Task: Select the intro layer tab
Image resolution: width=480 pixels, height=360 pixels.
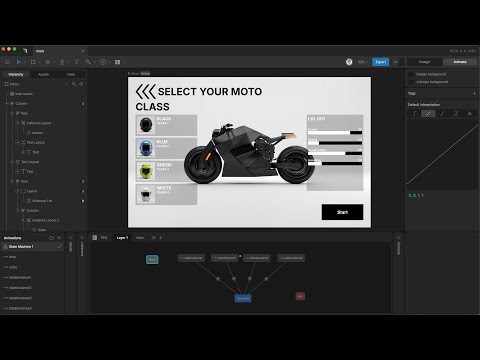Action: tap(140, 238)
